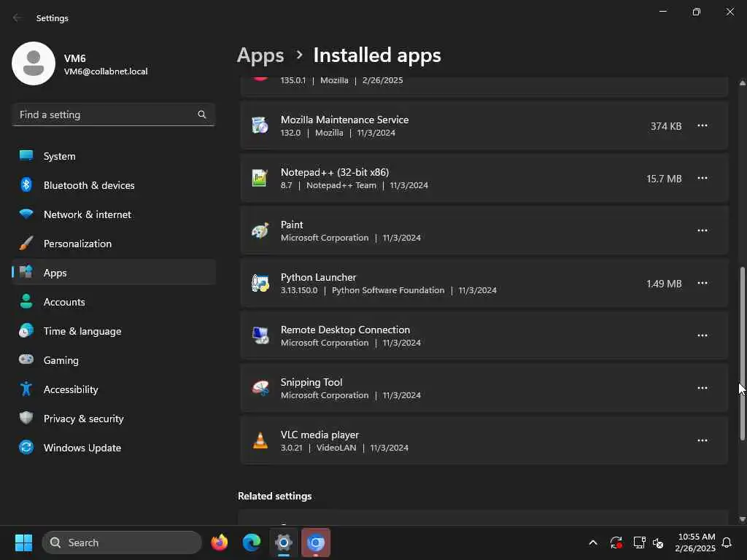Click the Notepad++ app icon
This screenshot has height=560, width=747.
pos(260,178)
